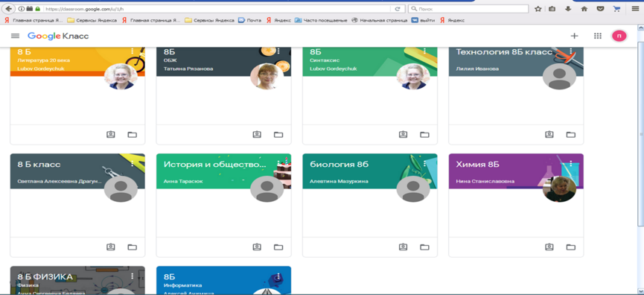Open the биология 8б course
The height and width of the screenshot is (295, 644).
point(339,165)
